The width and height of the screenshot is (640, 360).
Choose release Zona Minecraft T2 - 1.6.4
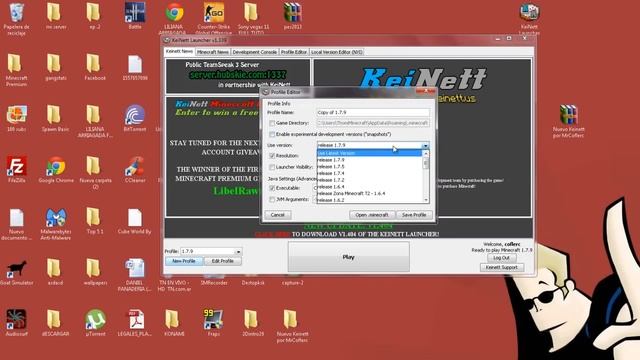[x=369, y=193]
